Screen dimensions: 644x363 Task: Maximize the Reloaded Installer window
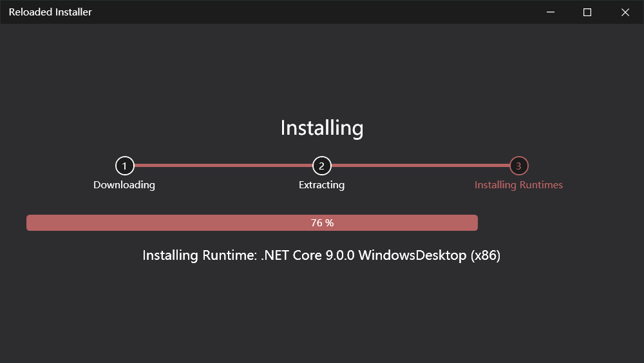point(587,12)
